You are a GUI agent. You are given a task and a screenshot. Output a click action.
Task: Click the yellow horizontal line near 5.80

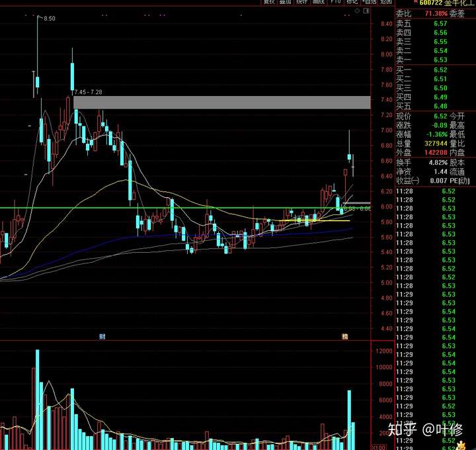pos(313,220)
